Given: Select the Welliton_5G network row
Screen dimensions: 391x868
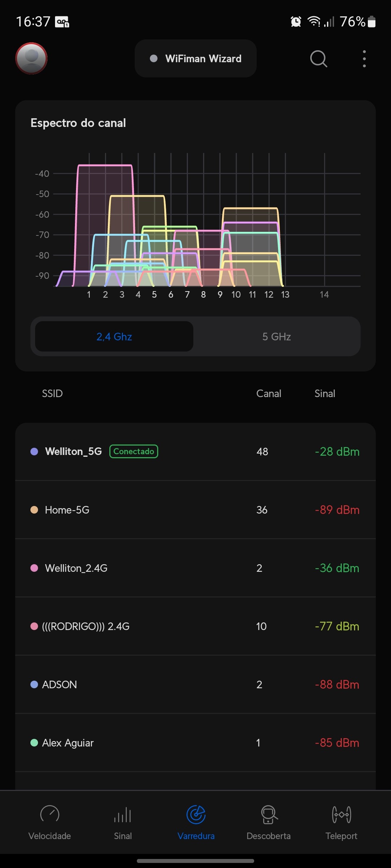Looking at the screenshot, I should click(x=195, y=452).
